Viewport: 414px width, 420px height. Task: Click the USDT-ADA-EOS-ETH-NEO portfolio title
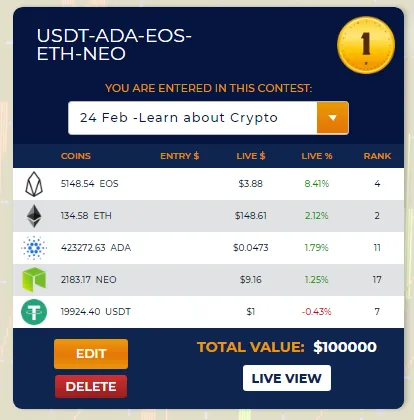point(114,45)
